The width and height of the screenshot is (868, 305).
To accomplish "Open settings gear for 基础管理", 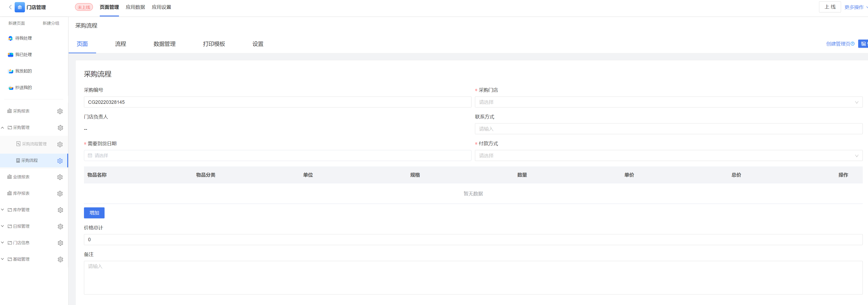I will tap(60, 260).
